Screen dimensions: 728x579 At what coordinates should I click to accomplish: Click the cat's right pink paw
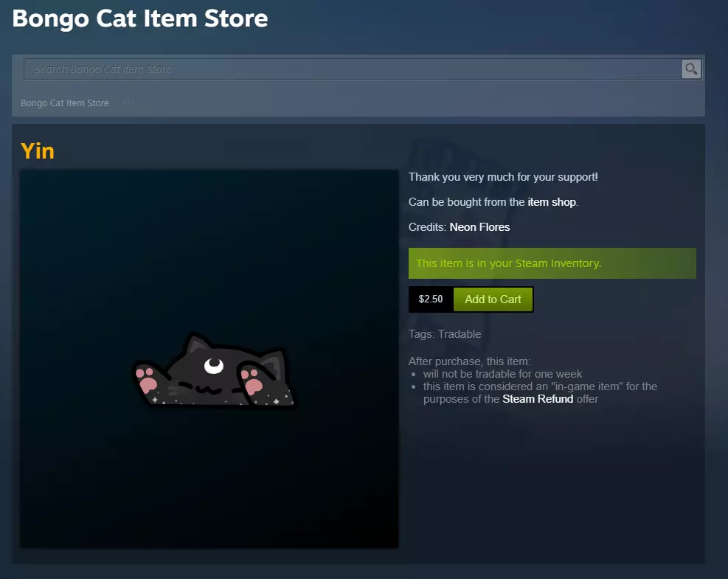coord(253,384)
